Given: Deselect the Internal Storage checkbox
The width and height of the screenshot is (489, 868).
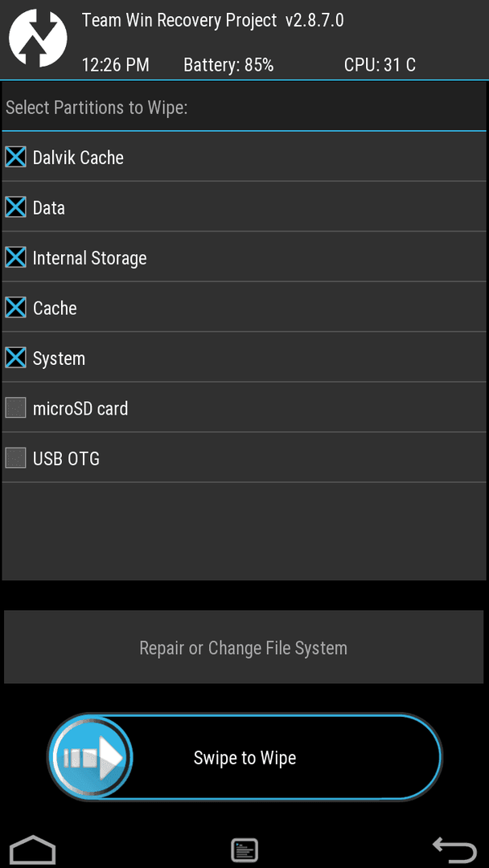Looking at the screenshot, I should 16,258.
